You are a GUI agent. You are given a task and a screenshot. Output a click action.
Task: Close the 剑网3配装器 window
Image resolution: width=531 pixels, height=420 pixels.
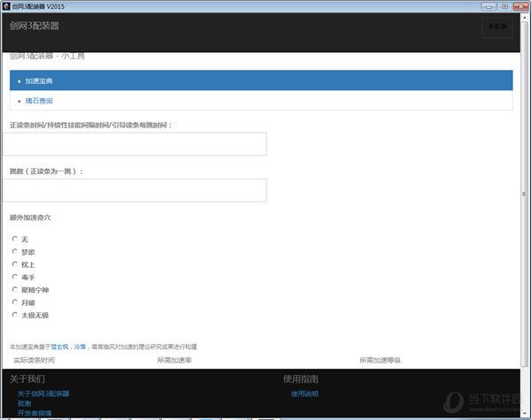tap(521, 6)
